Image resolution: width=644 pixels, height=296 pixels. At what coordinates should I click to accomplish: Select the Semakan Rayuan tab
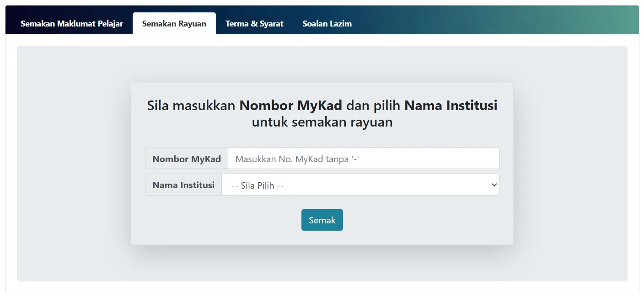pyautogui.click(x=174, y=24)
